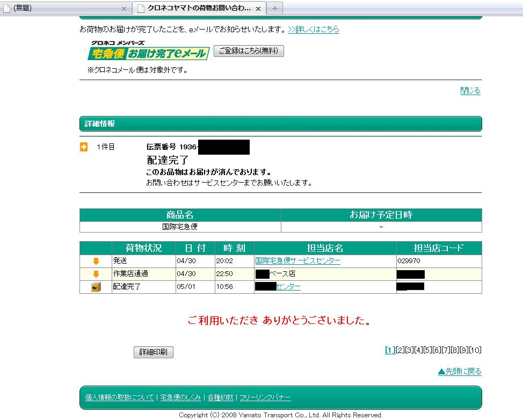Screen dimensions: 523x420
Task: Go to results page [4]
Action: click(419, 350)
